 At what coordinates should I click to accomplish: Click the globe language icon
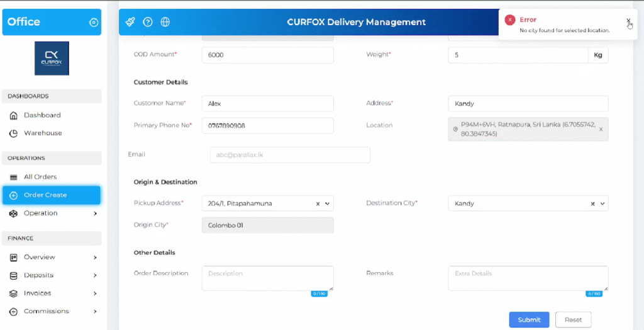(165, 22)
